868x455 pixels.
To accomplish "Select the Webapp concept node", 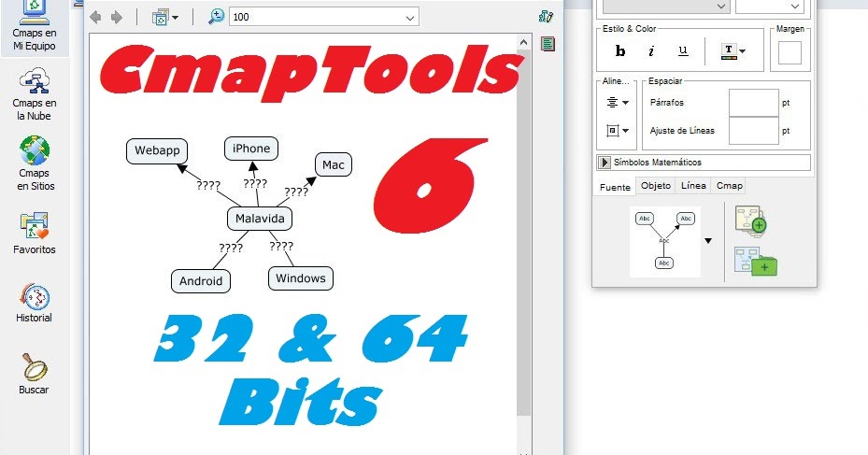I will (x=157, y=150).
